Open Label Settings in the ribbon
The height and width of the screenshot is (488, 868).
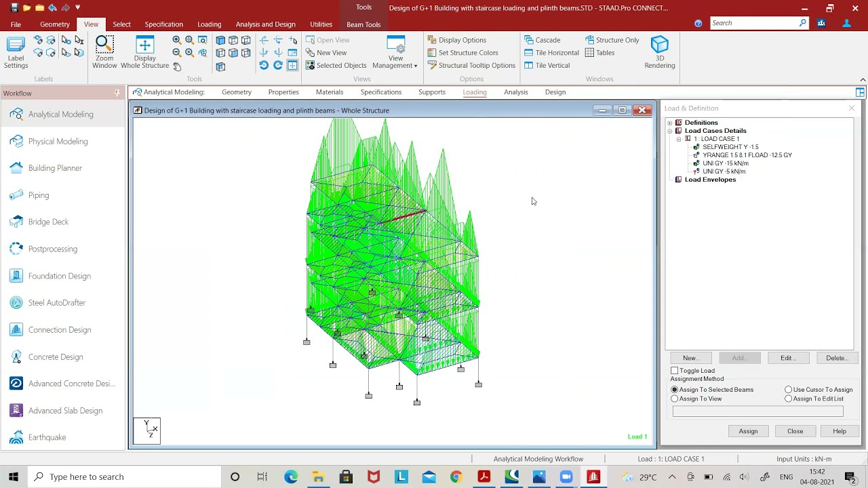[16, 52]
